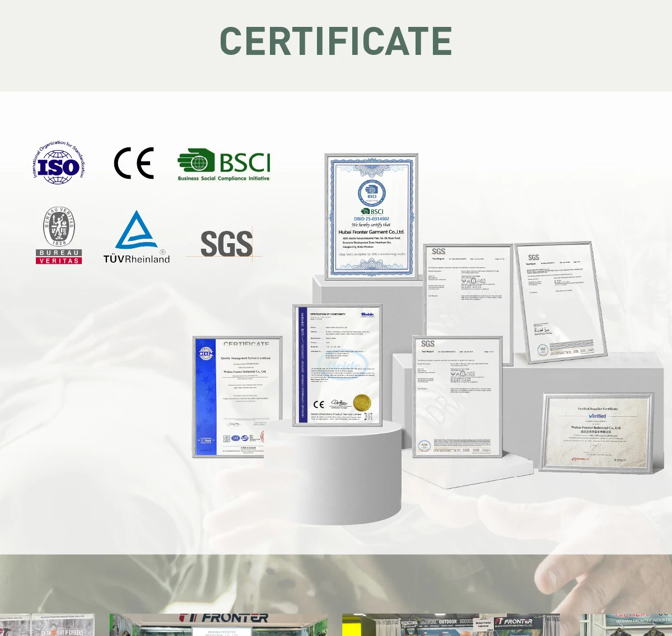Open the Verification of Conformity certificate

click(338, 365)
